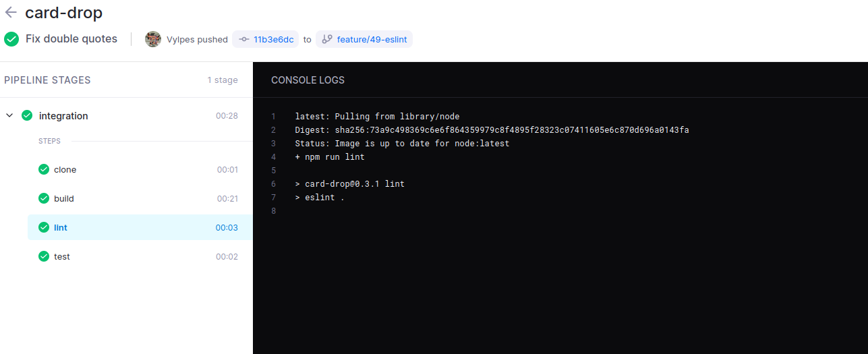Select the test step
Viewport: 868px width, 354px height.
(x=140, y=256)
